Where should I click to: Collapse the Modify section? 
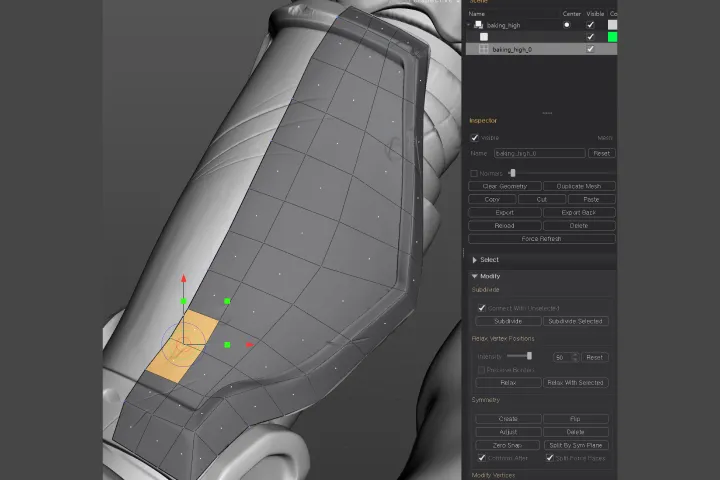(x=474, y=276)
